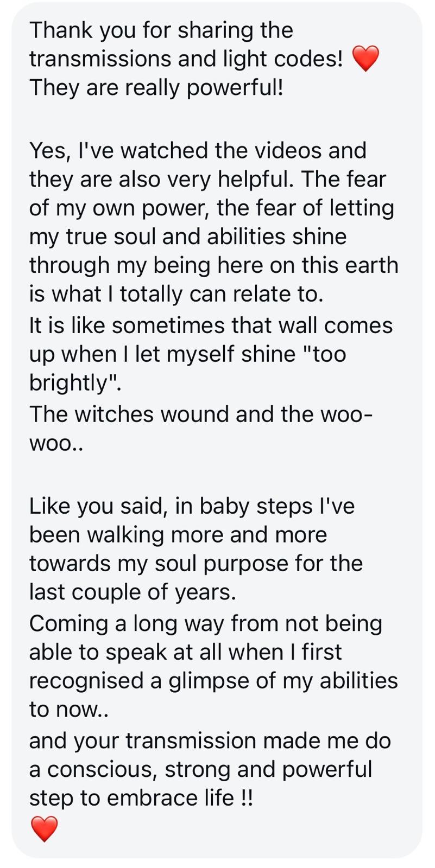Click the line "been walking more and more"
Screen dimensions: 435x868
pyautogui.click(x=178, y=535)
